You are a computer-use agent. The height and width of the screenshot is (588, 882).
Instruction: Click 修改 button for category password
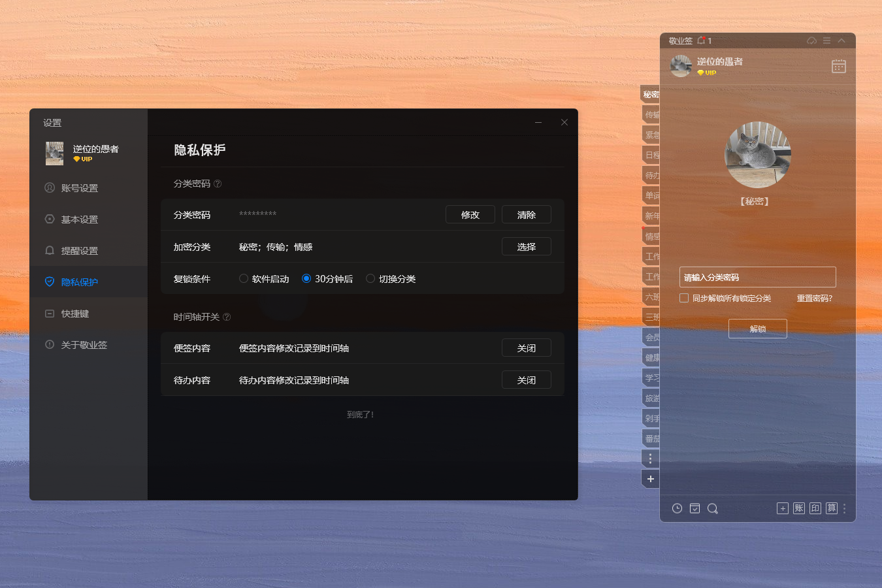pyautogui.click(x=470, y=215)
